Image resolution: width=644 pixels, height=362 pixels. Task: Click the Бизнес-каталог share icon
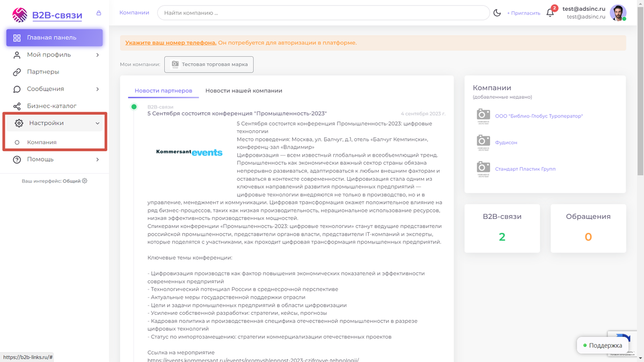point(17,106)
